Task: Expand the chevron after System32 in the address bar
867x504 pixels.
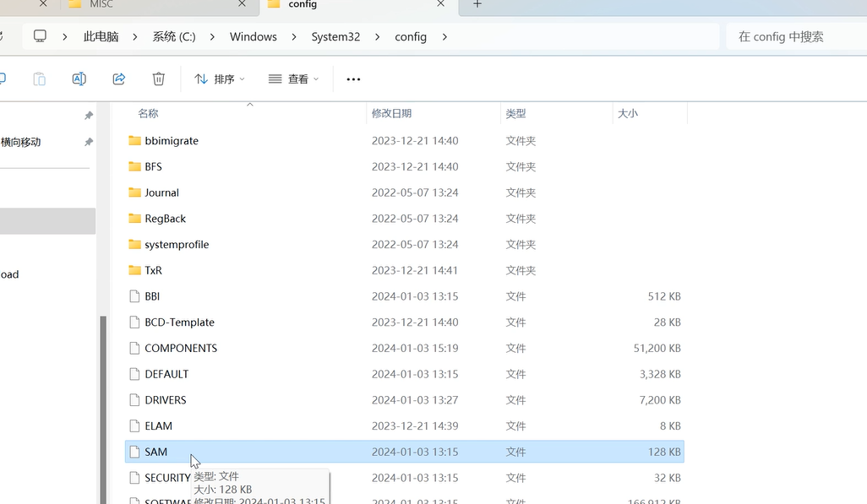Action: [378, 37]
